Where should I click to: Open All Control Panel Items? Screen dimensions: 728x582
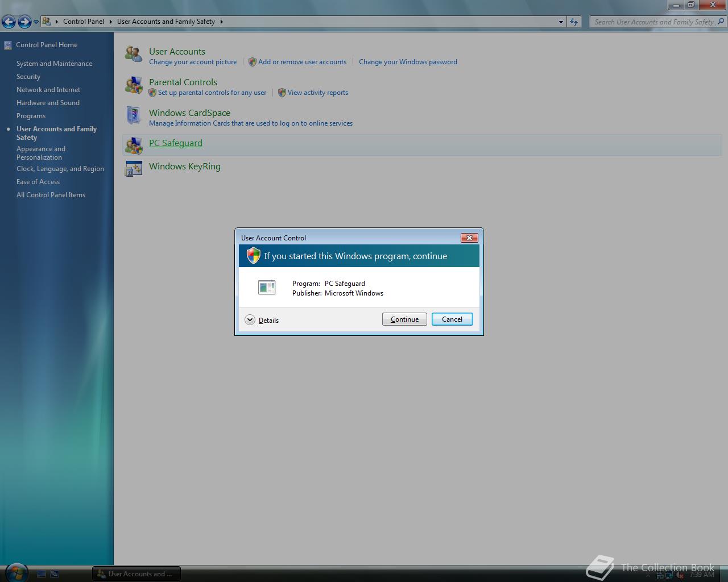51,195
